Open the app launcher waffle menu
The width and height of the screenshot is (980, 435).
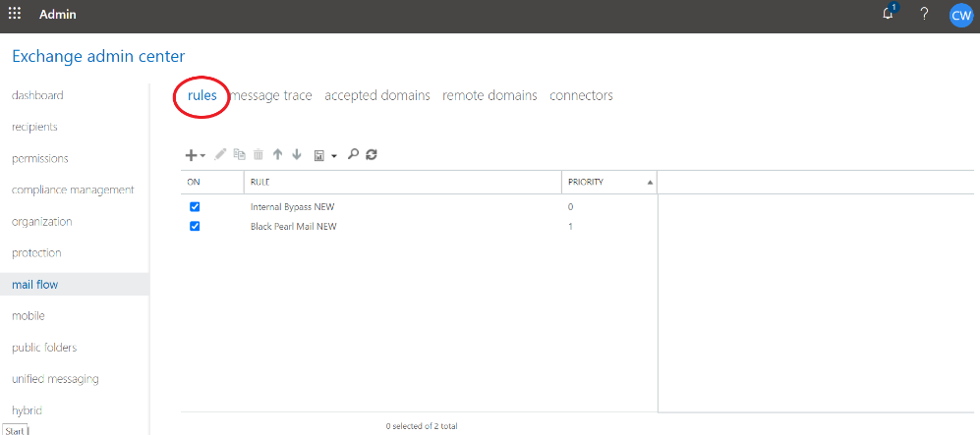15,15
